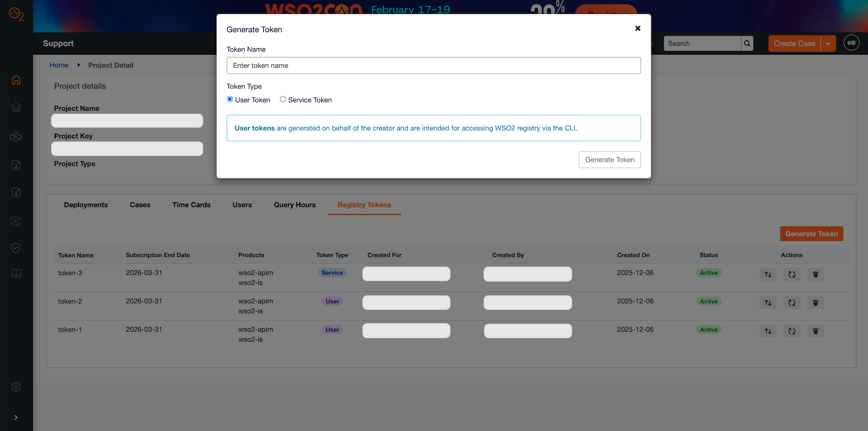Click the Token Name column header
This screenshot has width=868, height=431.
(75, 255)
